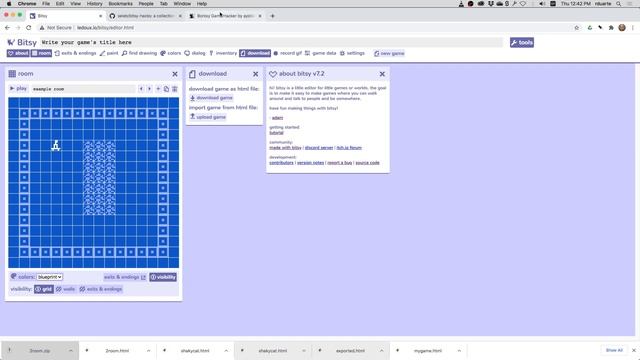Open the exits & endings tool
Viewport: 640px width, 360px height.
76,53
